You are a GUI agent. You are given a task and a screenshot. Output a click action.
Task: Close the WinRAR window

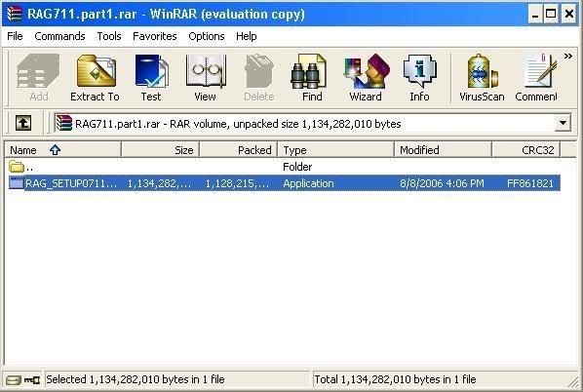point(569,14)
